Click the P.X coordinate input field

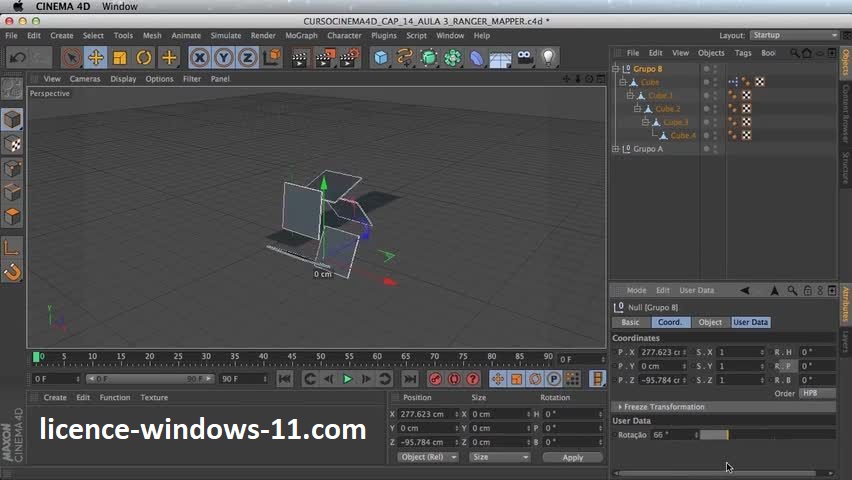(x=662, y=352)
